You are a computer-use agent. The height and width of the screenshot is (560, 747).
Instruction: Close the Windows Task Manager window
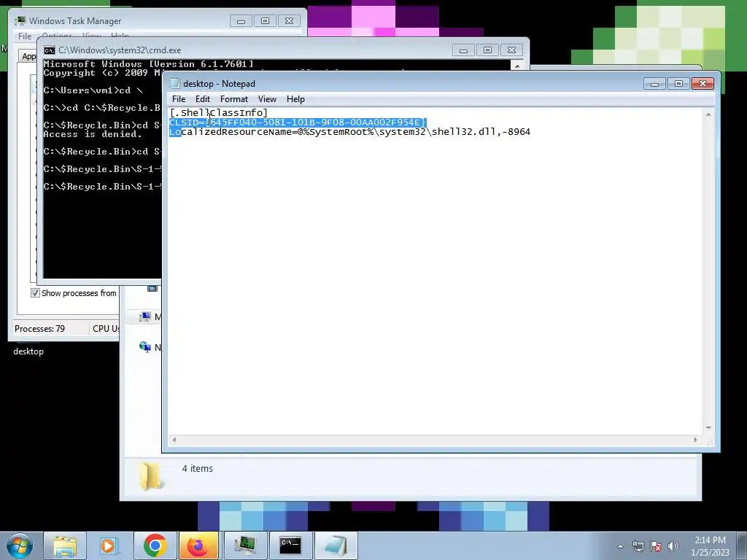coord(289,21)
